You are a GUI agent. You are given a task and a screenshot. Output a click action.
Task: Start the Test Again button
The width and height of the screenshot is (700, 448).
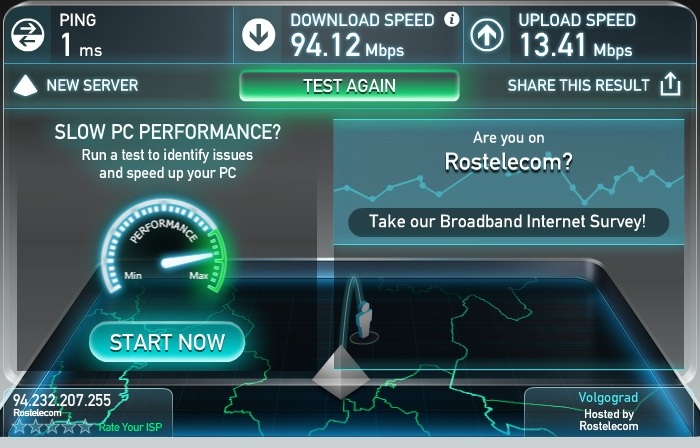coord(349,86)
